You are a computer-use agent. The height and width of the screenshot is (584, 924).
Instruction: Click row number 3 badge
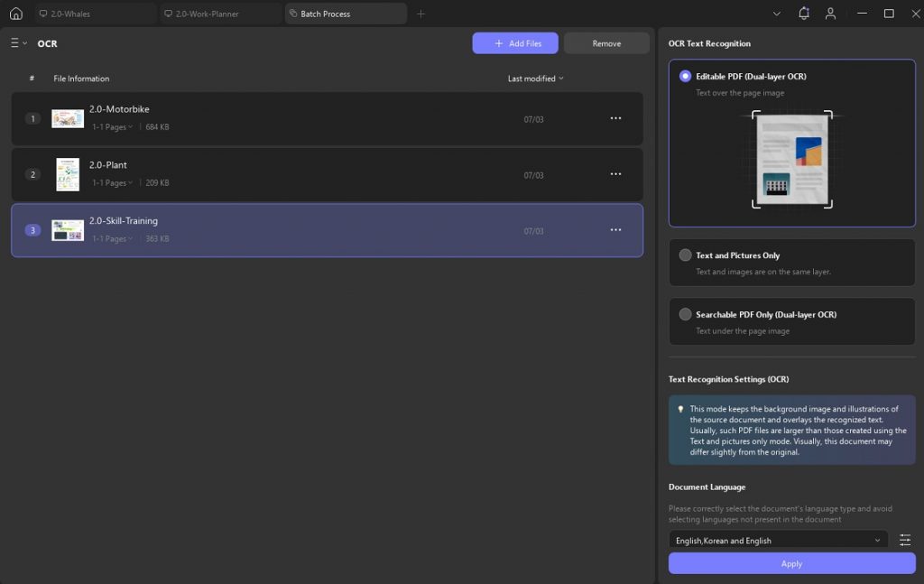[32, 230]
